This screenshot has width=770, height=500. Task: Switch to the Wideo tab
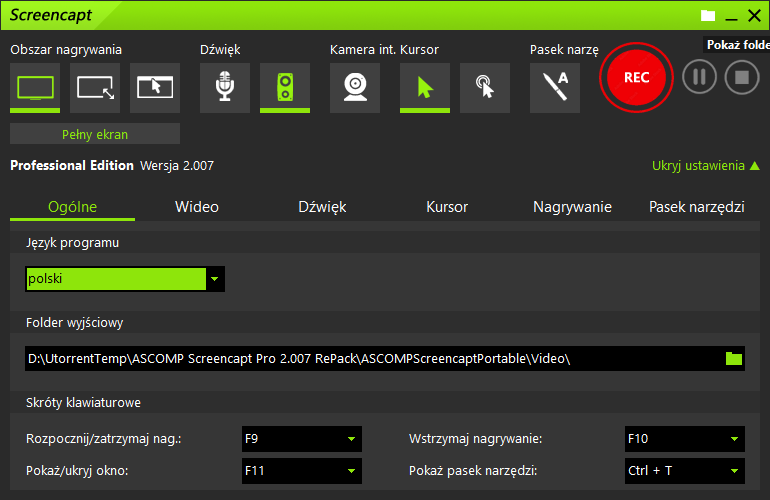[197, 207]
